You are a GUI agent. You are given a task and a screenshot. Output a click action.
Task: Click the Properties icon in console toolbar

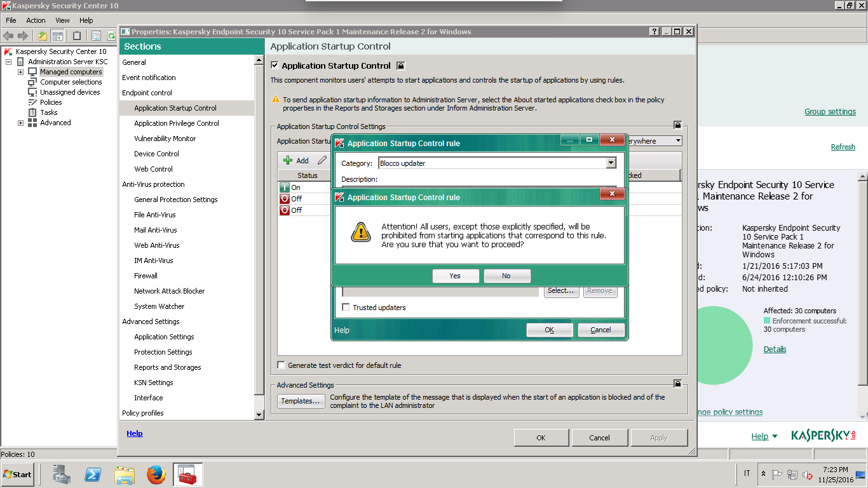[x=96, y=36]
